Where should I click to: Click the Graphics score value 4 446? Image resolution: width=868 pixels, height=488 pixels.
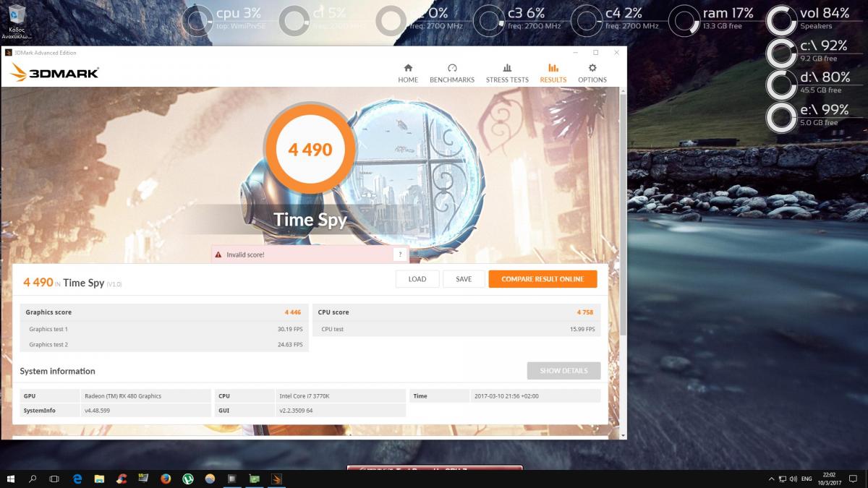point(293,312)
